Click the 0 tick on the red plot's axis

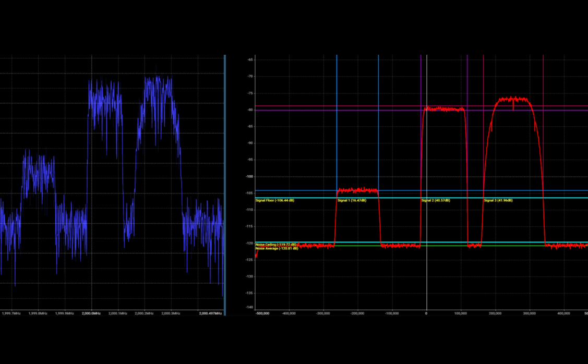(426, 313)
